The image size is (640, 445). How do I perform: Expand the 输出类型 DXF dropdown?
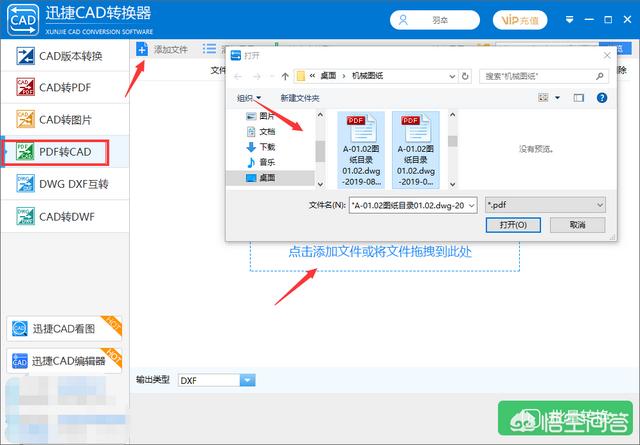(247, 380)
